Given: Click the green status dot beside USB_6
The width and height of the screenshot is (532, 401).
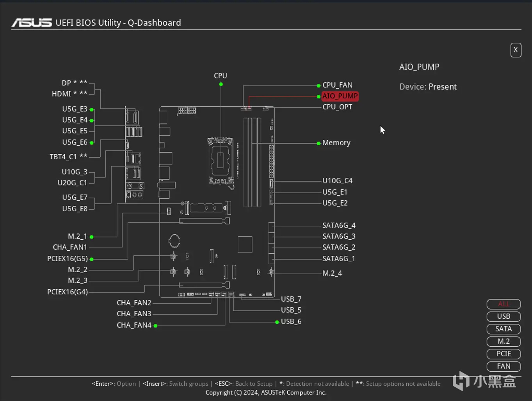Looking at the screenshot, I should point(277,322).
